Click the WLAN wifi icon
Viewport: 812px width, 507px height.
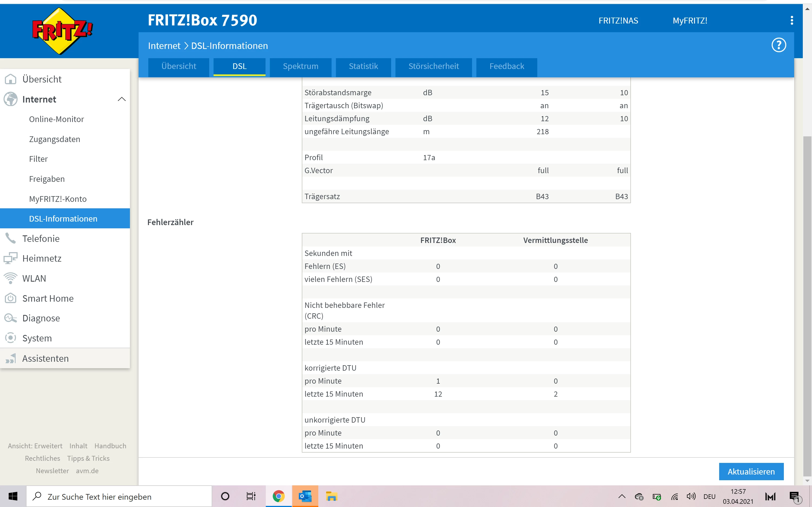point(10,278)
